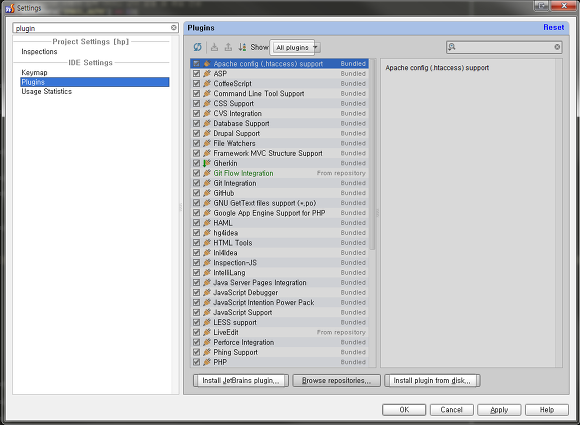Select the Apache config (.htaccess) support row
Screen dimensions: 580x425
tap(280, 64)
